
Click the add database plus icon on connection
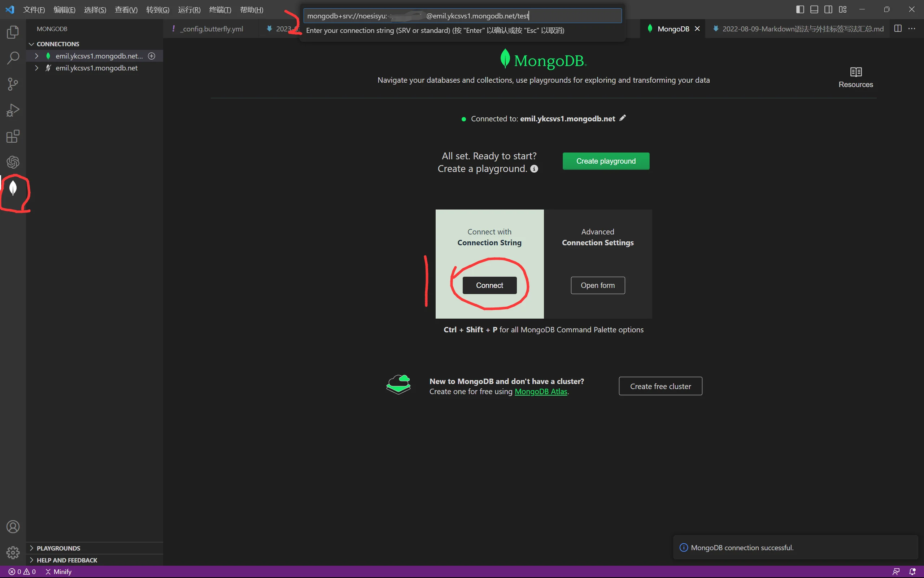(x=152, y=56)
